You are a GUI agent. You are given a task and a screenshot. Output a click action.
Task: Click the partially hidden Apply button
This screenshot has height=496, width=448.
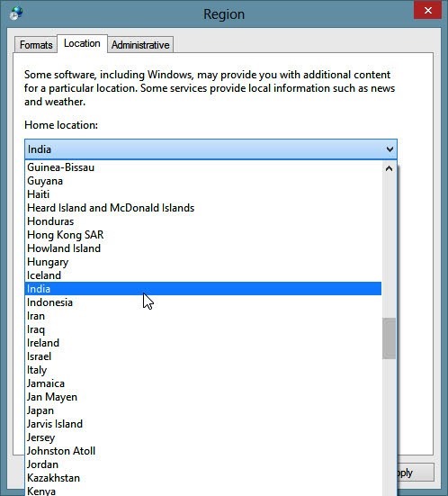pyautogui.click(x=416, y=473)
